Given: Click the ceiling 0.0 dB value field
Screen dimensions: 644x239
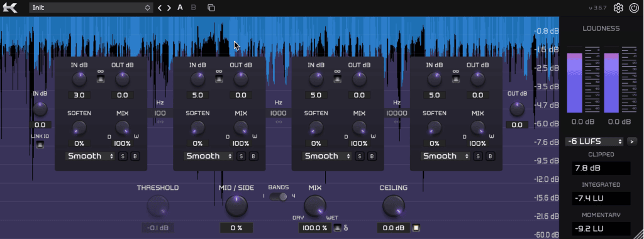Looking at the screenshot, I should tap(394, 228).
